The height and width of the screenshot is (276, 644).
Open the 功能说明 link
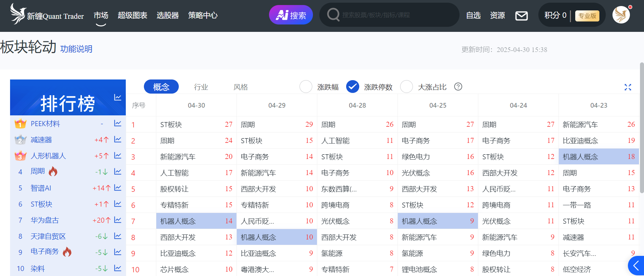[x=76, y=49]
